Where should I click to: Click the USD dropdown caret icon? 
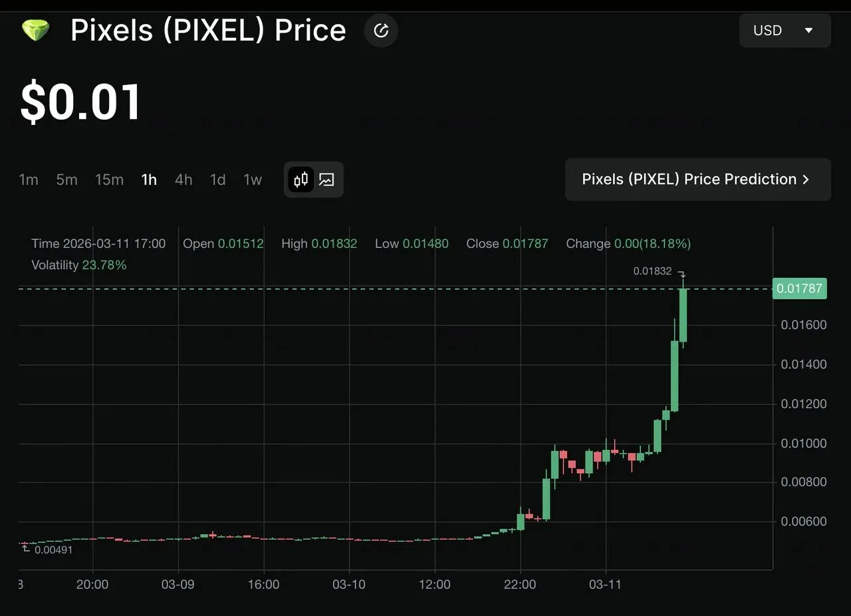pyautogui.click(x=808, y=30)
